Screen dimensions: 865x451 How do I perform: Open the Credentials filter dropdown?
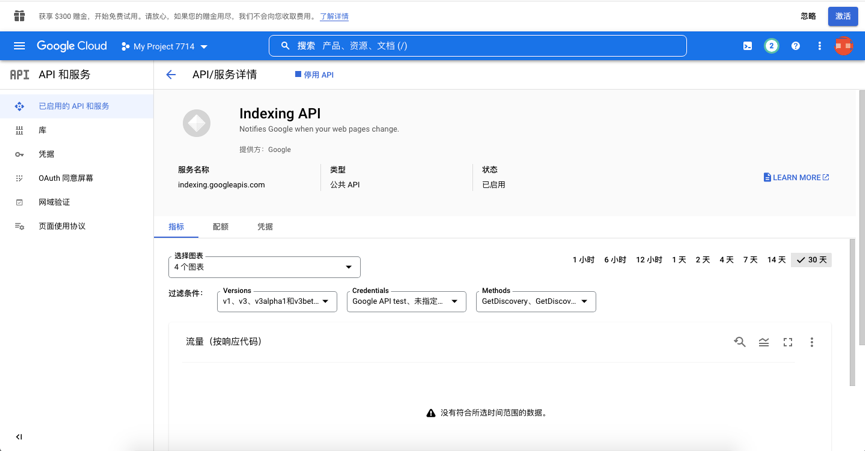coord(407,302)
